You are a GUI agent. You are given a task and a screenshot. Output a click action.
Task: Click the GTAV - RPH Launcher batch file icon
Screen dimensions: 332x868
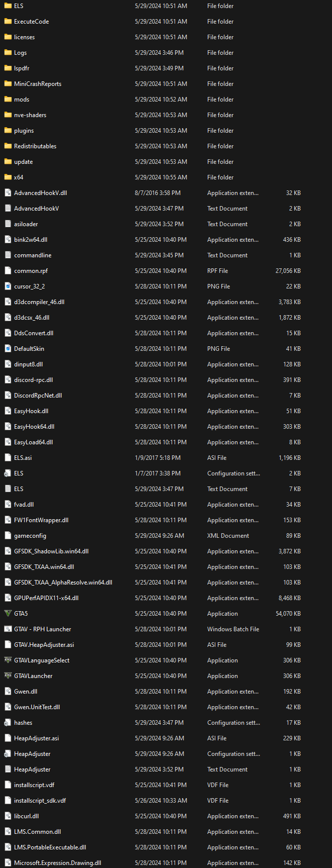pyautogui.click(x=8, y=629)
